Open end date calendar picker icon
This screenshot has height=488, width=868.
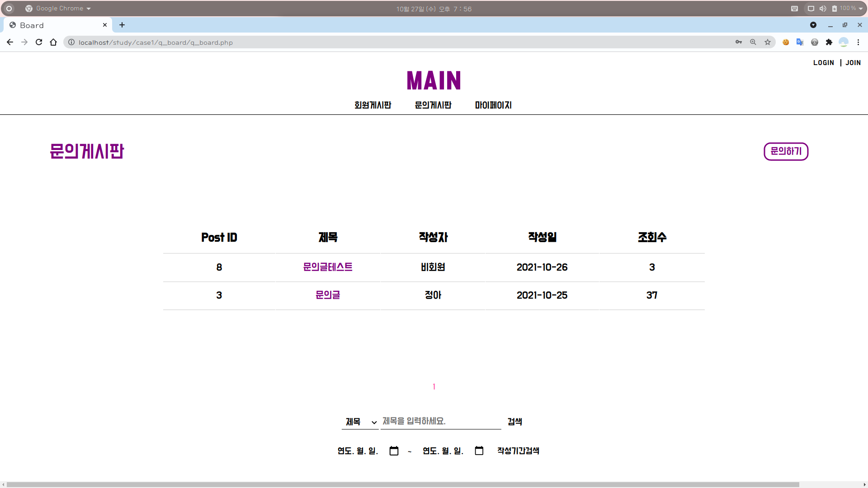click(x=479, y=450)
